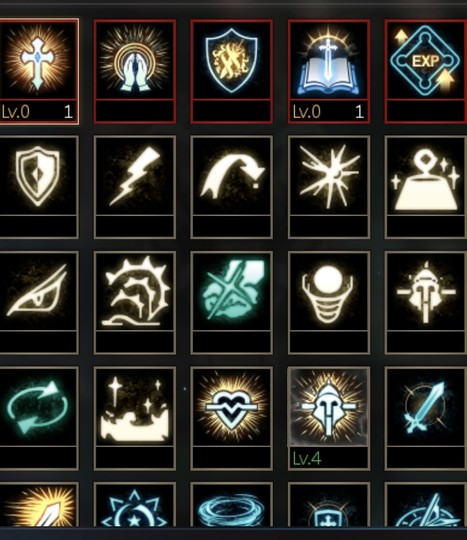Click the knight helmet skill without glow

[x=426, y=292]
